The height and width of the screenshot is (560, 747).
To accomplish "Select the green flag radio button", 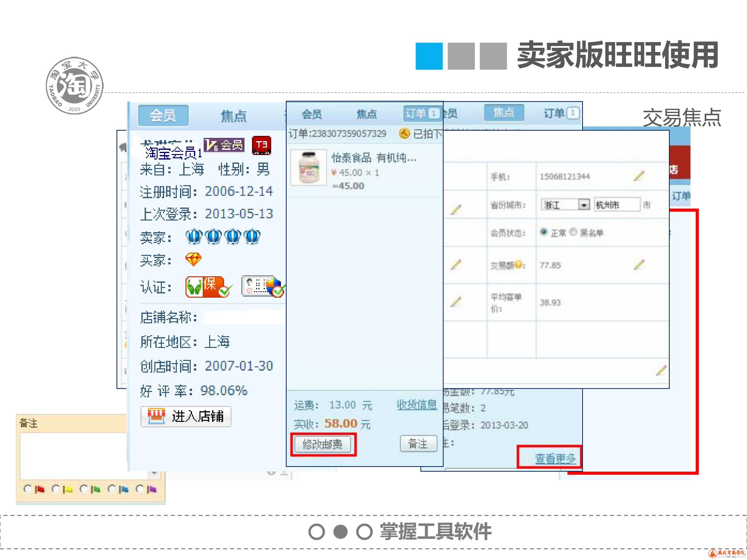I will (84, 489).
